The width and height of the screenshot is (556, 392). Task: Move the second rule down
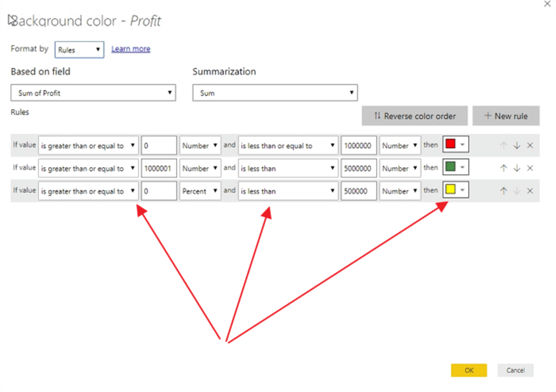click(517, 168)
